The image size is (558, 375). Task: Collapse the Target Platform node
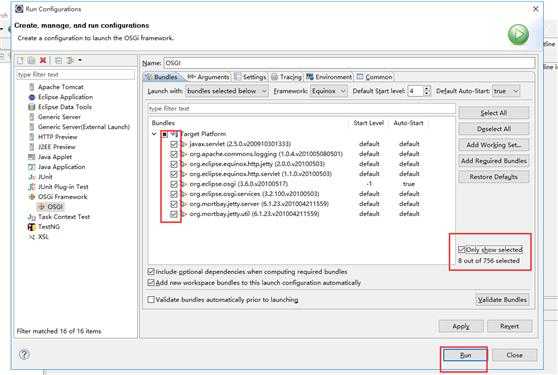154,134
